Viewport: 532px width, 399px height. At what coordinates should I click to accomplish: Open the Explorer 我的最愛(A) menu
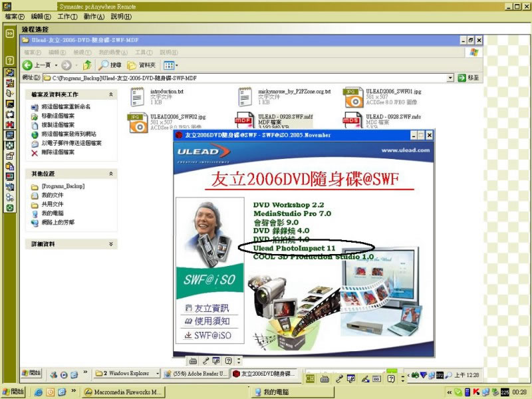(x=113, y=53)
